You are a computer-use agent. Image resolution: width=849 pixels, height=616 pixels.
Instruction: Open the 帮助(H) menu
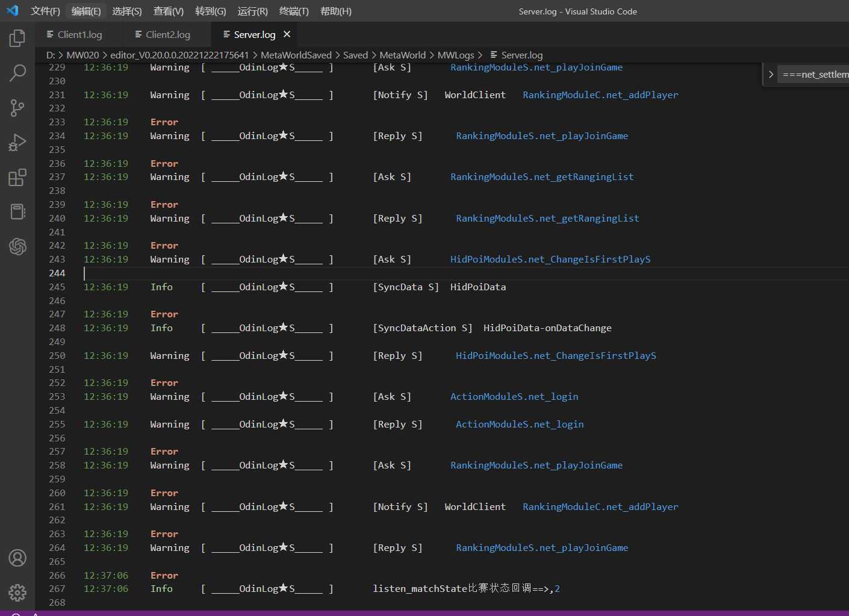[335, 11]
